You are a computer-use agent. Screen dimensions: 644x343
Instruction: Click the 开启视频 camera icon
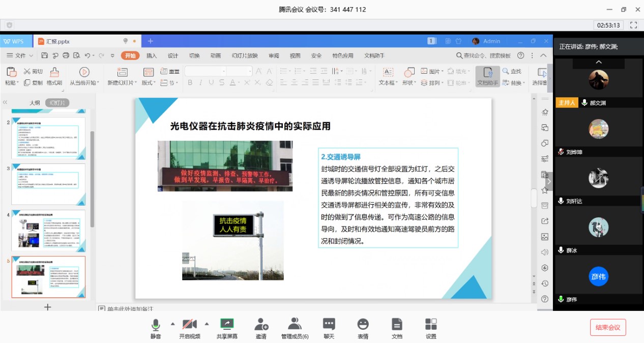(189, 325)
